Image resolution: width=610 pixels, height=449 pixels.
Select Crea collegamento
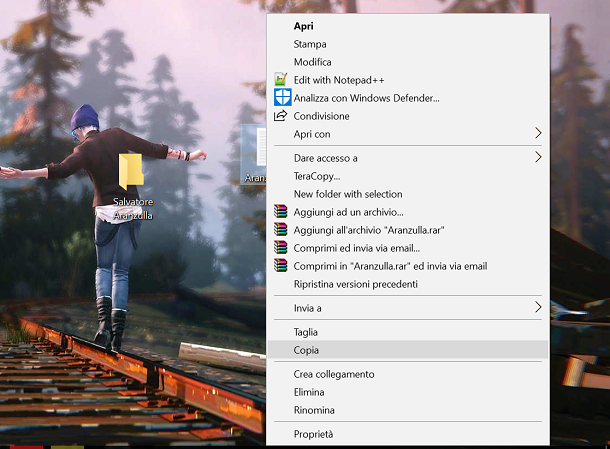[x=408, y=374]
